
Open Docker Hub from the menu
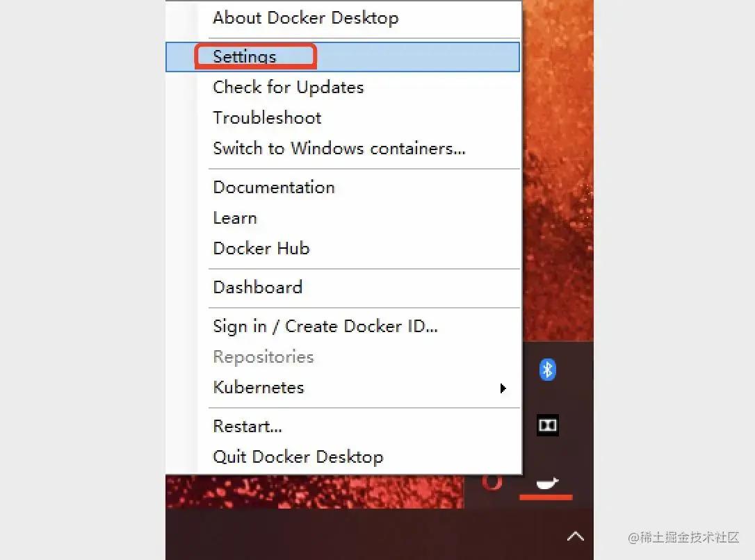click(x=342, y=248)
